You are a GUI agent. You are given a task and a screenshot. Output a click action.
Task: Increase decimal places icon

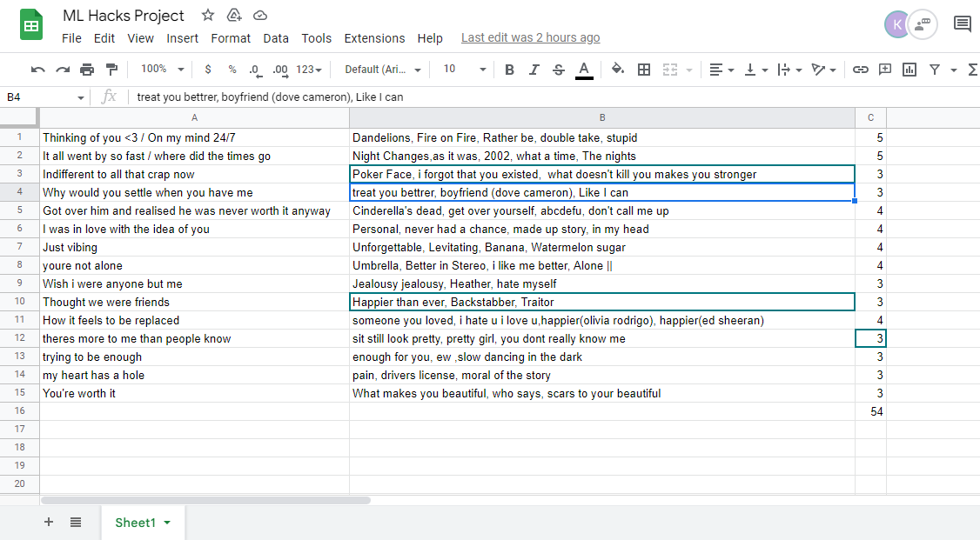[x=280, y=70]
